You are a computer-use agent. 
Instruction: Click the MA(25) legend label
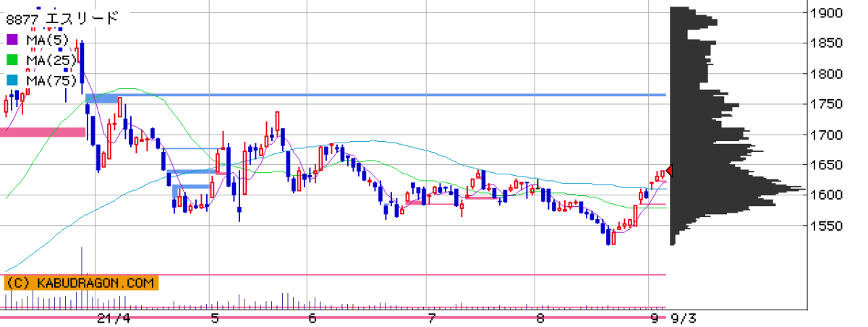[50, 59]
